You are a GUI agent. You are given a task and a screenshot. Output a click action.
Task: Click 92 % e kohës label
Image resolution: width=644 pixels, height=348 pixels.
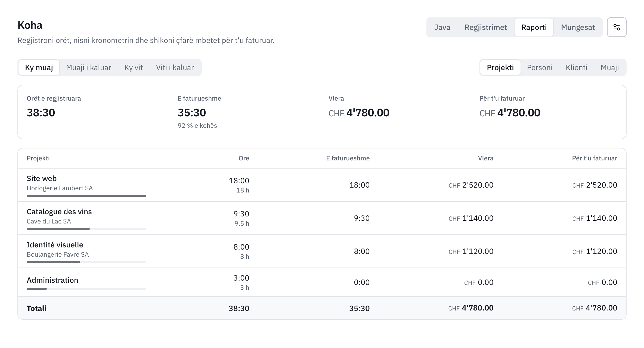[x=197, y=126]
